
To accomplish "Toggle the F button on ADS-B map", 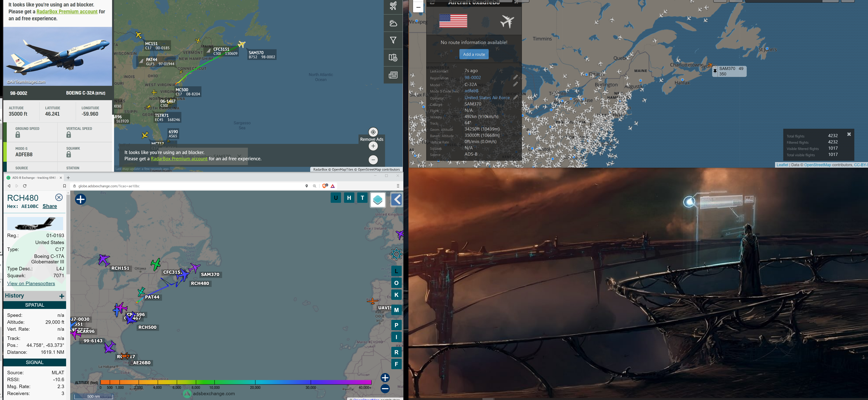I will click(396, 364).
